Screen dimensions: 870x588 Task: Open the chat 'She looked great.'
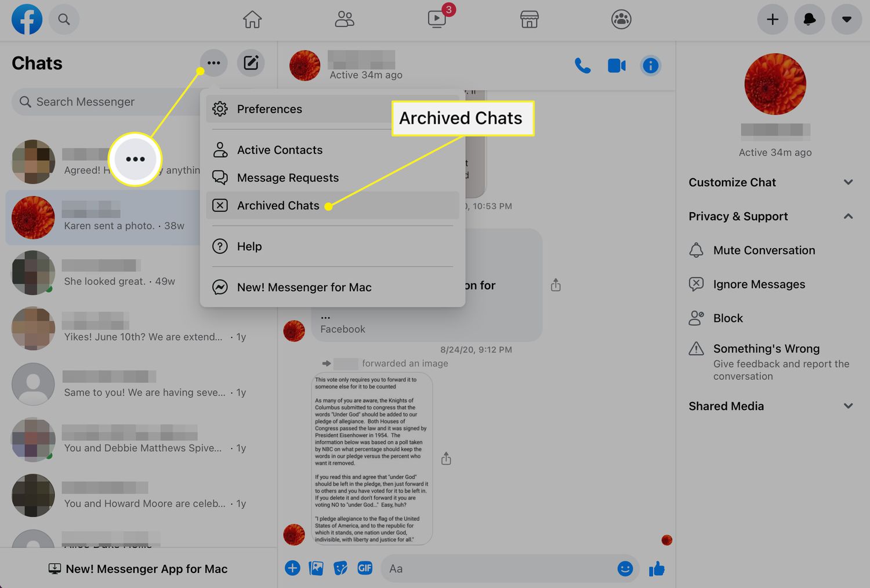(x=139, y=273)
